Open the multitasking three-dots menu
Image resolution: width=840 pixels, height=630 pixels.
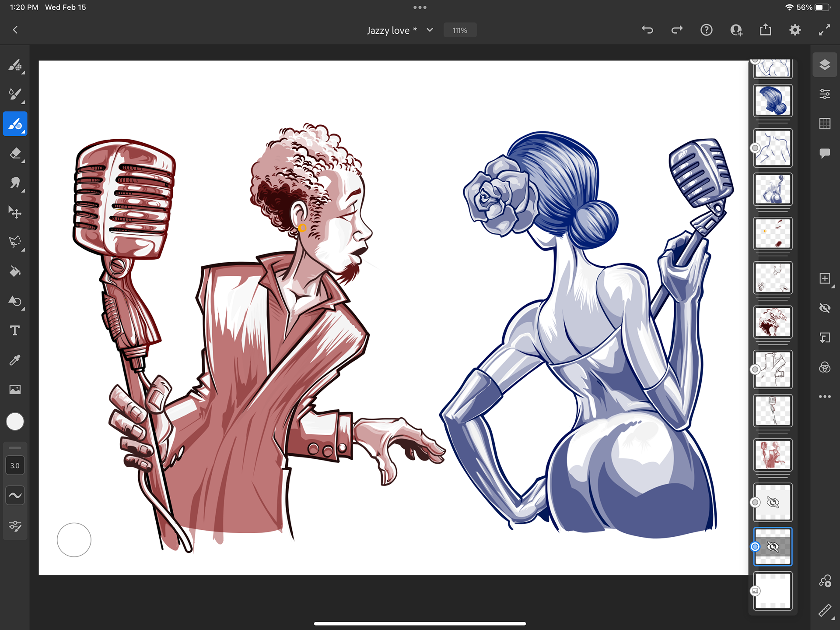coord(420,7)
